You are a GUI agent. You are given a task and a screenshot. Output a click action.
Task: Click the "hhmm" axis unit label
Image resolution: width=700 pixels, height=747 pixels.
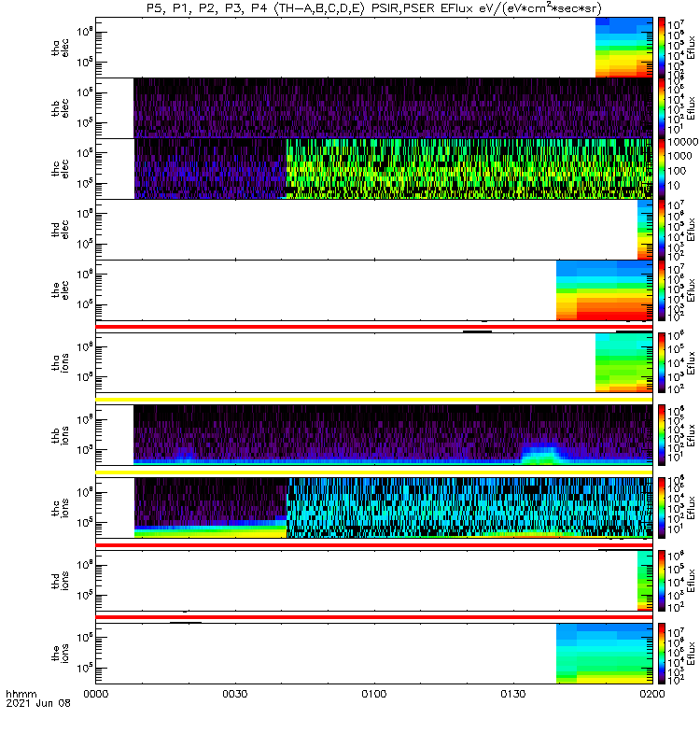[21, 694]
